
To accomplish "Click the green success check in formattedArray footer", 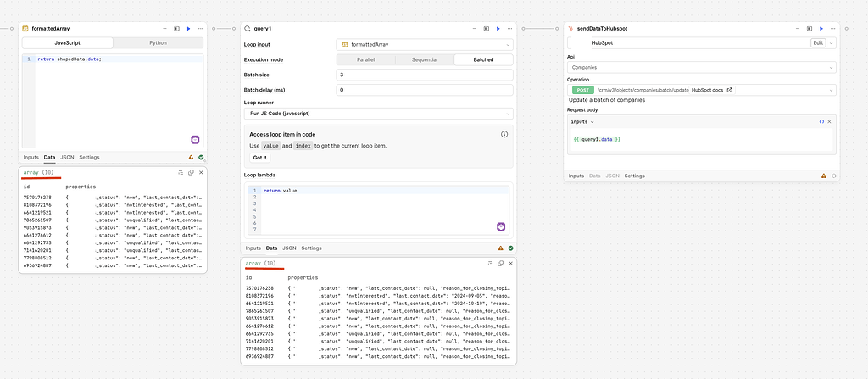I will (201, 158).
